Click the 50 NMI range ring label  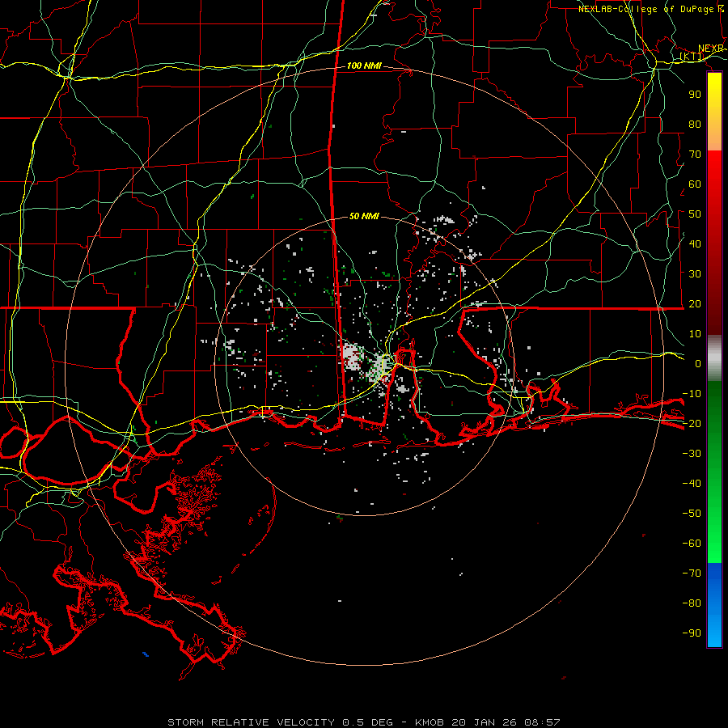pos(364,216)
